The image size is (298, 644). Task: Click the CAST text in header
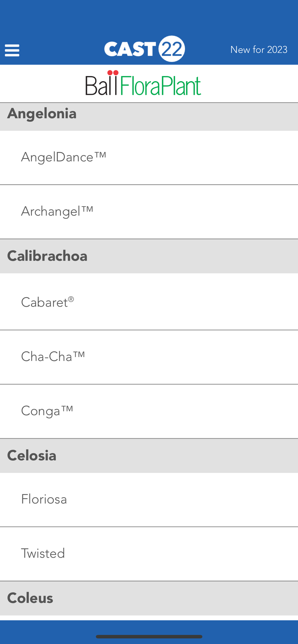[x=130, y=49]
